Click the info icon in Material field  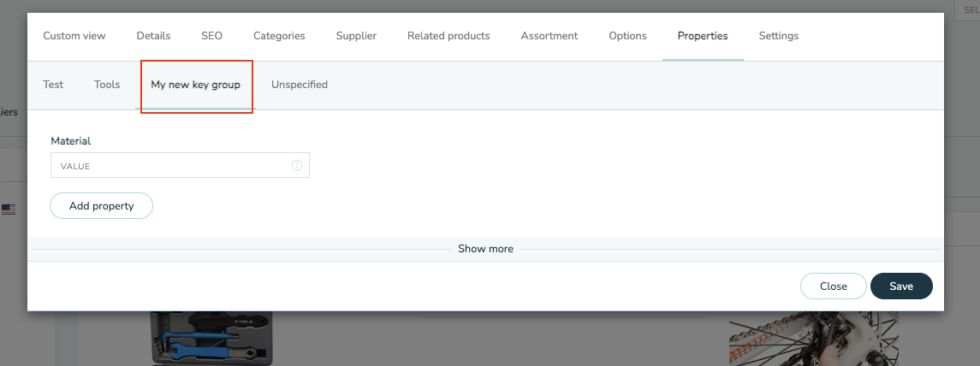pos(297,166)
